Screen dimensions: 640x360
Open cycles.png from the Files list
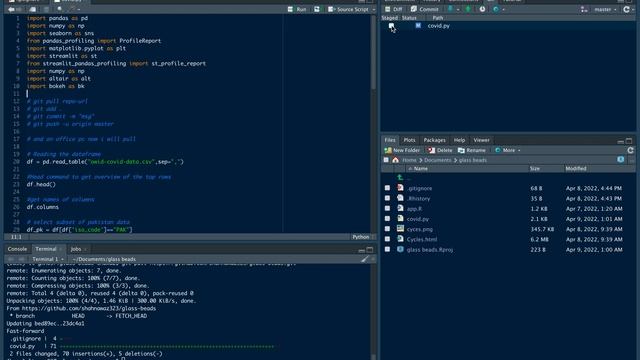[420, 229]
